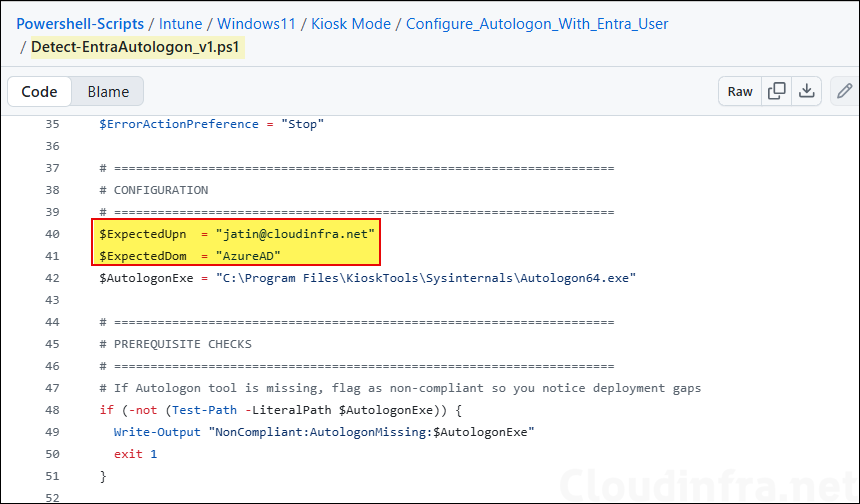The width and height of the screenshot is (860, 504).
Task: Click the pencil edit file icon
Action: click(x=845, y=91)
